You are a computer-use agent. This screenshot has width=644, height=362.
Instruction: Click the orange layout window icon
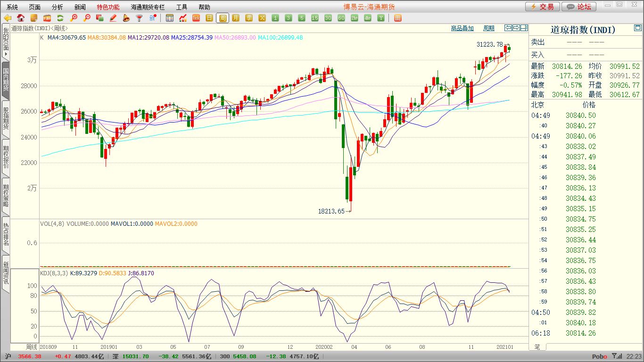(x=397, y=18)
